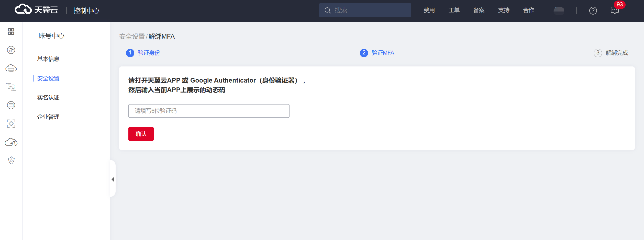Focus the 6-digit verification code field
The width and height of the screenshot is (644, 240).
(209, 111)
